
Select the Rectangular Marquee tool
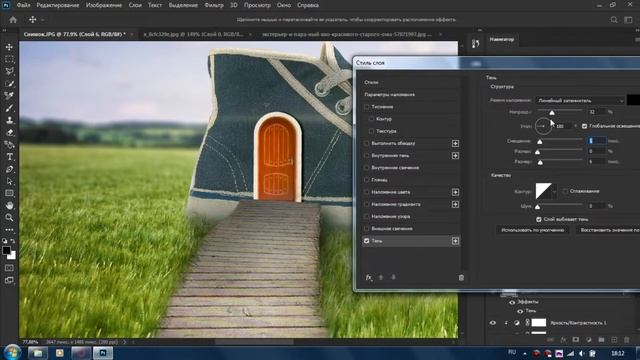[9, 59]
